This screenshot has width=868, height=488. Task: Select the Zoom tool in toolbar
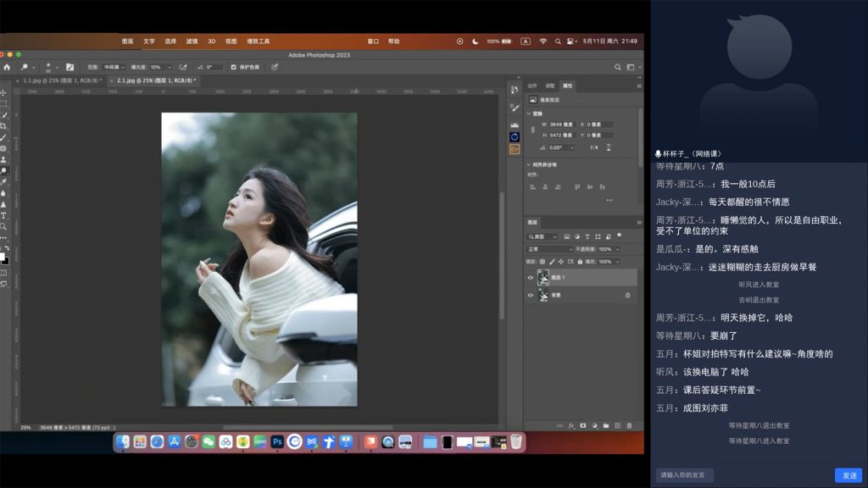click(3, 226)
